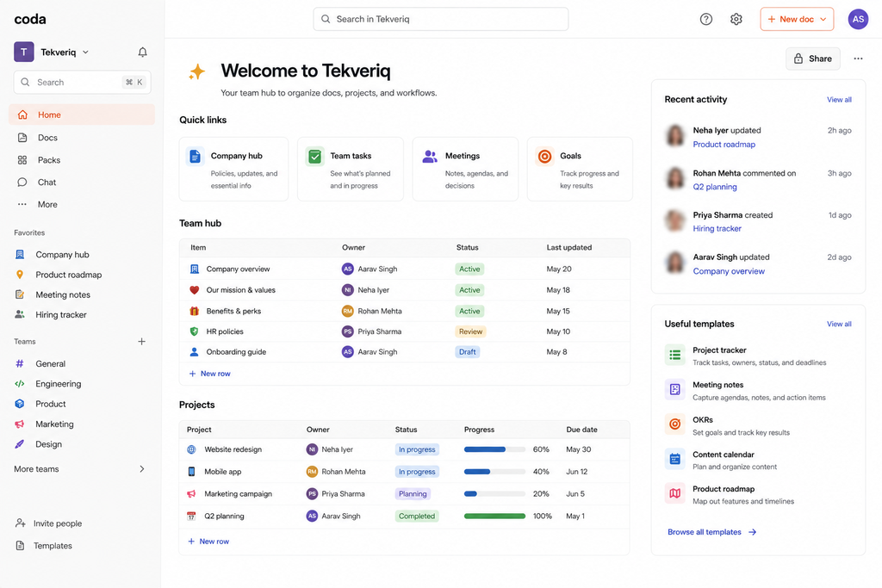Open Chat in the sidebar
Screen dimensions: 882x588
click(x=82, y=183)
